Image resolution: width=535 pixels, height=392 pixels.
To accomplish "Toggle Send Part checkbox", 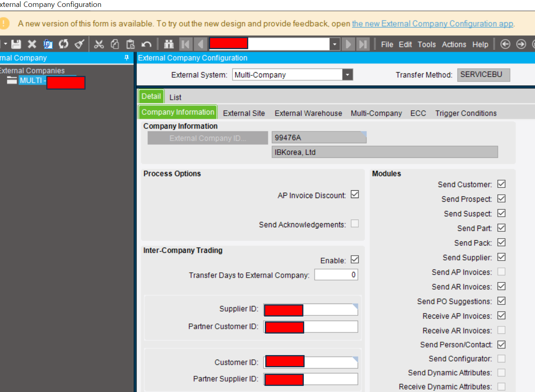I will coord(501,228).
